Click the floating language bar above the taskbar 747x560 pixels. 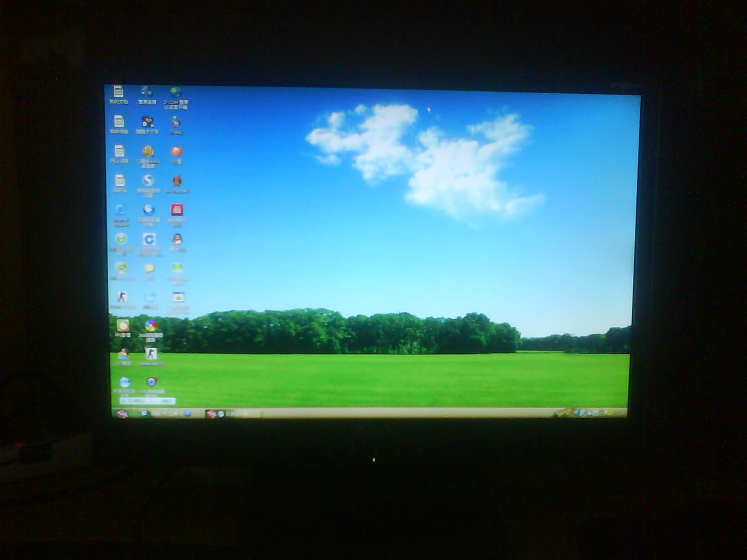pos(147,401)
